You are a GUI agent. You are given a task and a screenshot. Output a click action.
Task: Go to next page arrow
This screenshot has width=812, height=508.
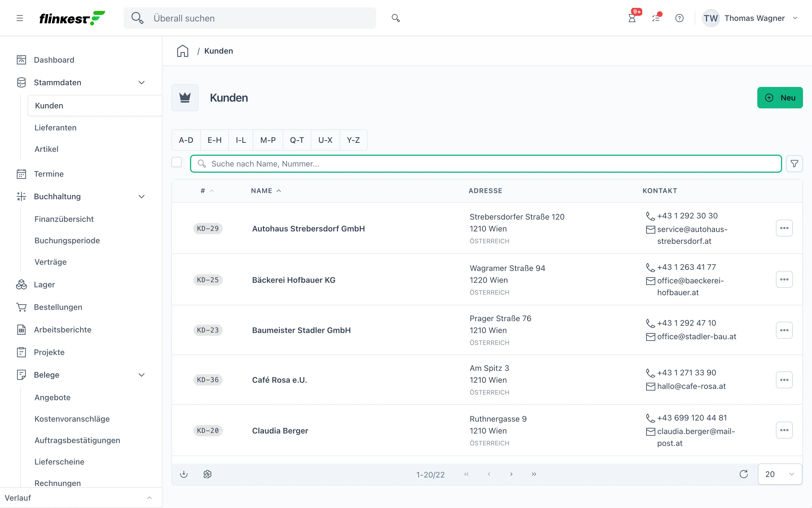[x=511, y=474]
